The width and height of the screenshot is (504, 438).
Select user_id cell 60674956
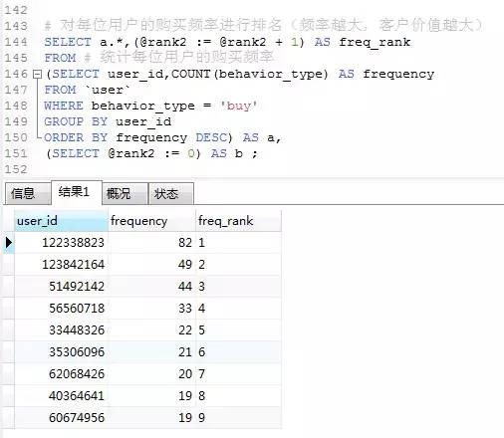pos(61,418)
